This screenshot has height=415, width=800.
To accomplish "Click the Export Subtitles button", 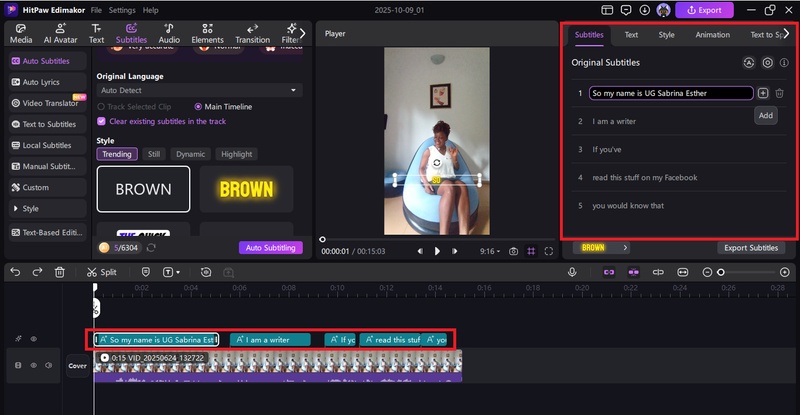I will 750,247.
